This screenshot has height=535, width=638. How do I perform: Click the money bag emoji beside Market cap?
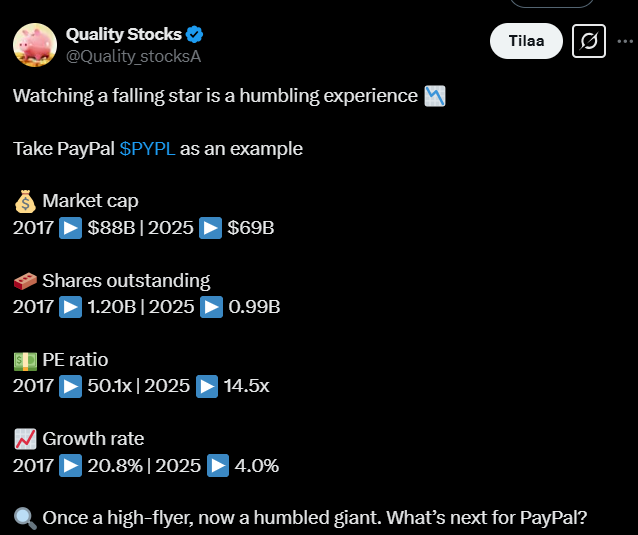click(x=25, y=202)
